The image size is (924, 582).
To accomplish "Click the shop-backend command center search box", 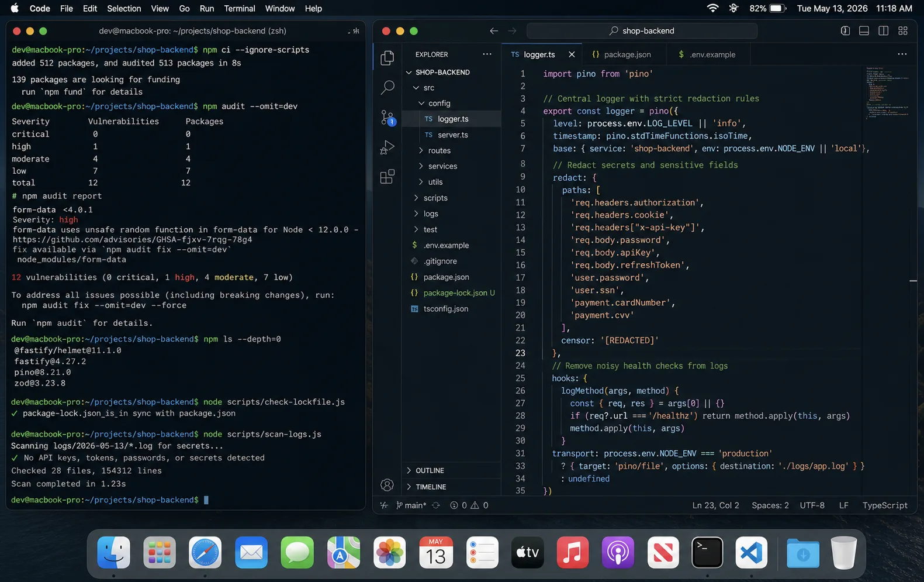I will click(x=642, y=30).
